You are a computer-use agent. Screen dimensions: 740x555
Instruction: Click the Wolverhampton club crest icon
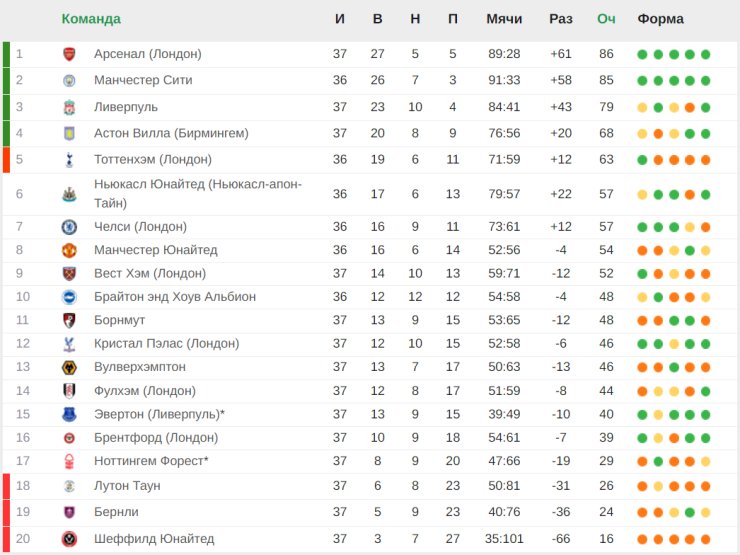(69, 367)
